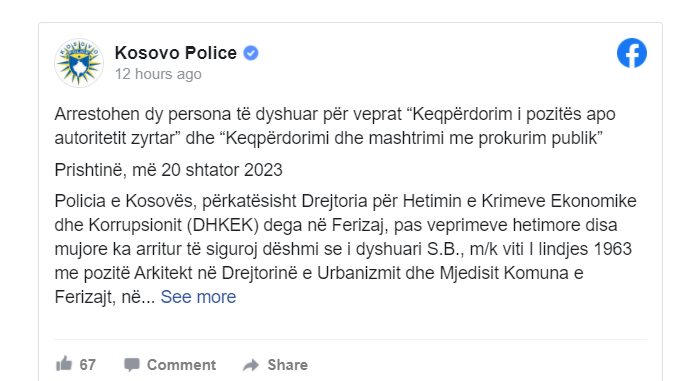Click the share arrow icon

251,365
